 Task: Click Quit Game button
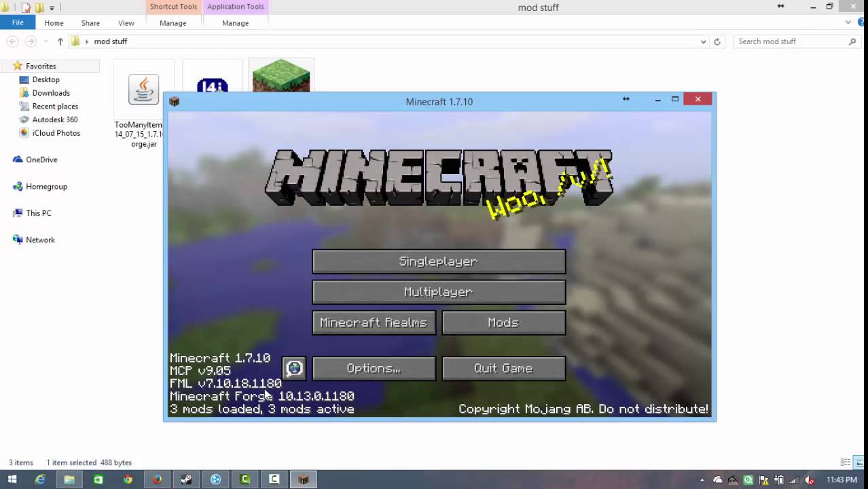[x=503, y=368]
